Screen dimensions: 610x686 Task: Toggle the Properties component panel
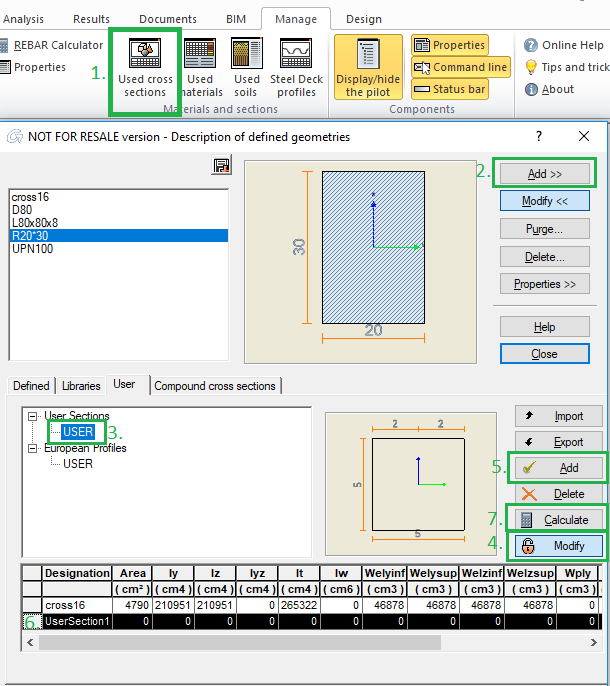point(449,45)
